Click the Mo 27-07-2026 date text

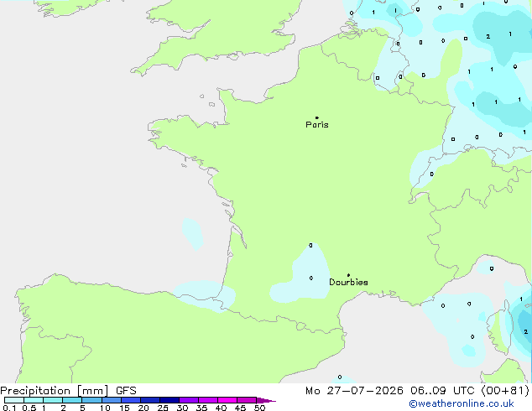[354, 391]
